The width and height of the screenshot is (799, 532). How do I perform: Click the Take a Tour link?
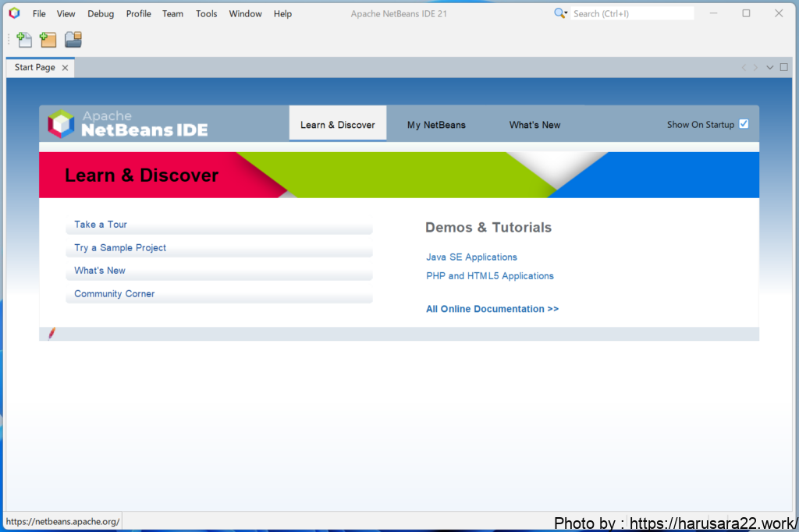tap(101, 225)
